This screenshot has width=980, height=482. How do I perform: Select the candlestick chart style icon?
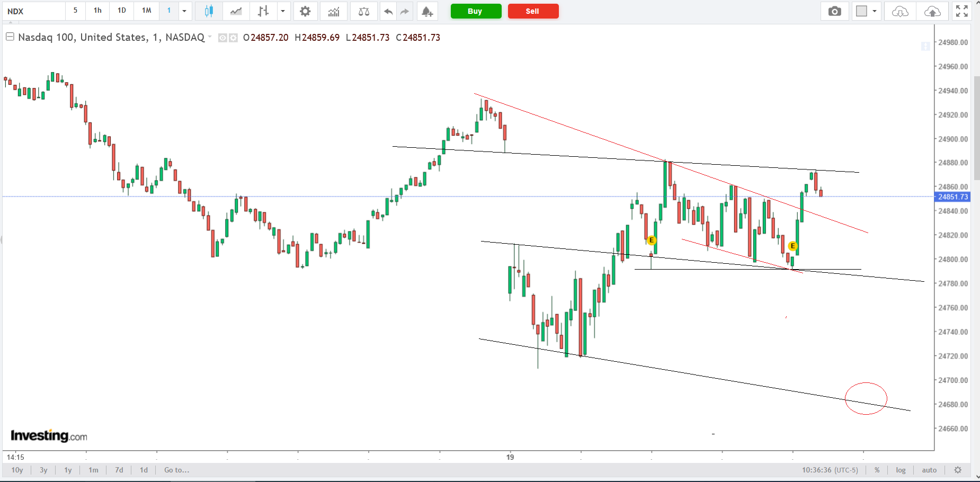click(x=209, y=11)
